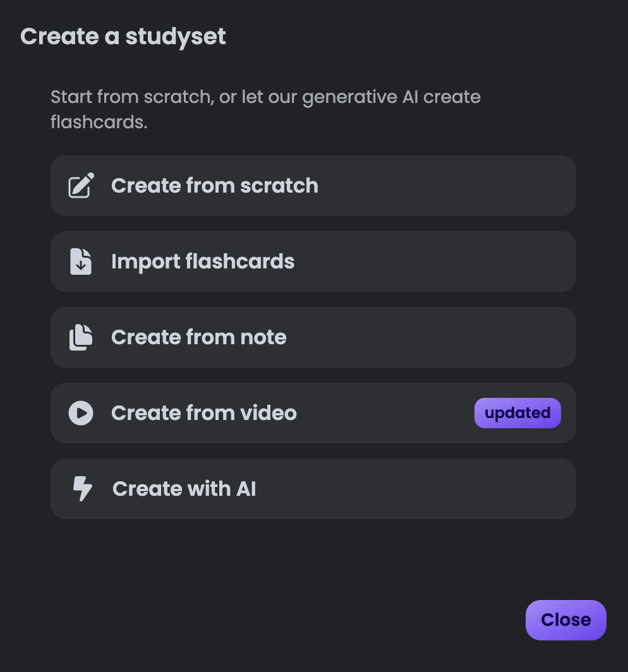Click the file import arrow icon
Image resolution: width=628 pixels, height=672 pixels.
coord(81,261)
